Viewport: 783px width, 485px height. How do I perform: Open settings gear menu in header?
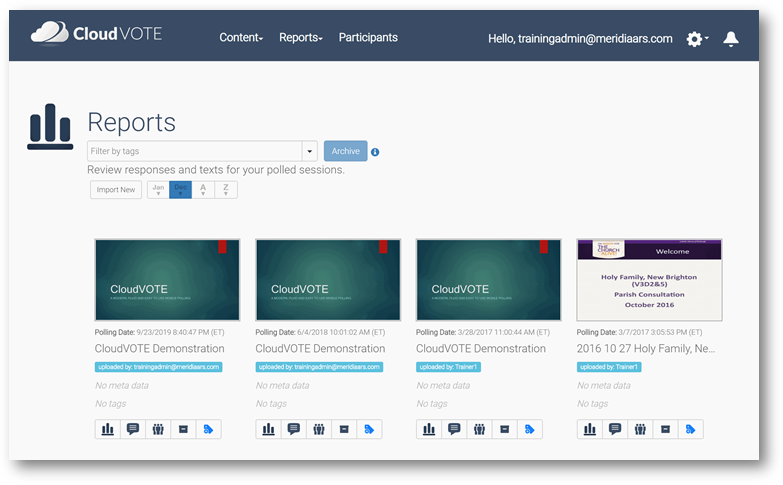point(697,38)
